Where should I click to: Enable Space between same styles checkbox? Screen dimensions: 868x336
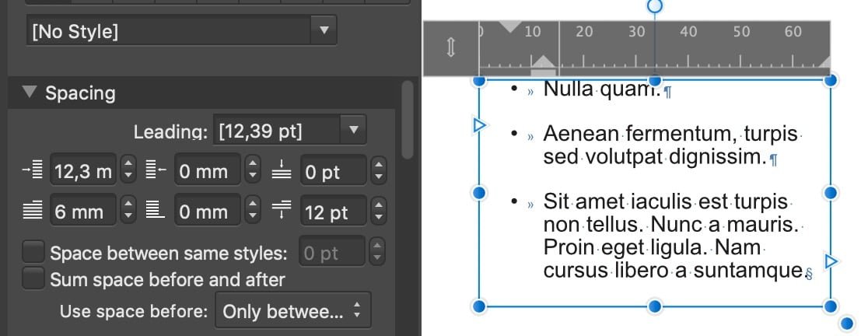coord(33,252)
